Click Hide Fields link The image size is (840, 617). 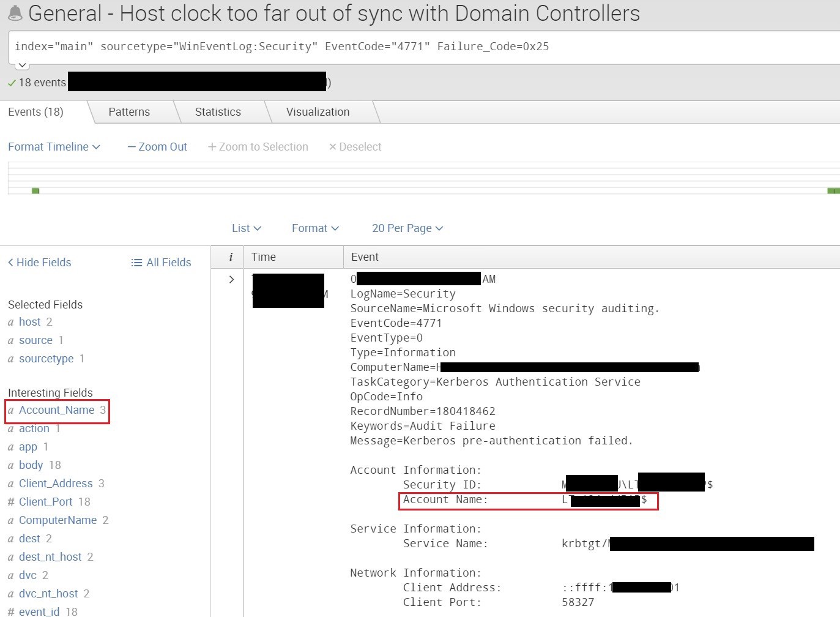[x=39, y=263]
